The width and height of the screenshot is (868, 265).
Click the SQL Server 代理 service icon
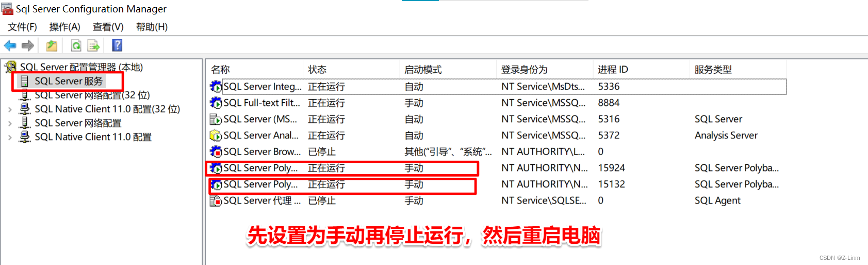tap(216, 200)
